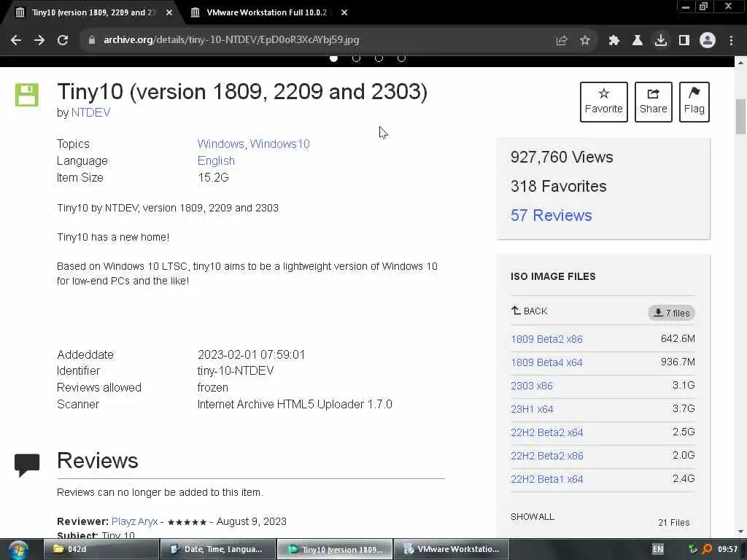Viewport: 747px width, 560px height.
Task: Select the 318 Favorites text
Action: (x=558, y=186)
